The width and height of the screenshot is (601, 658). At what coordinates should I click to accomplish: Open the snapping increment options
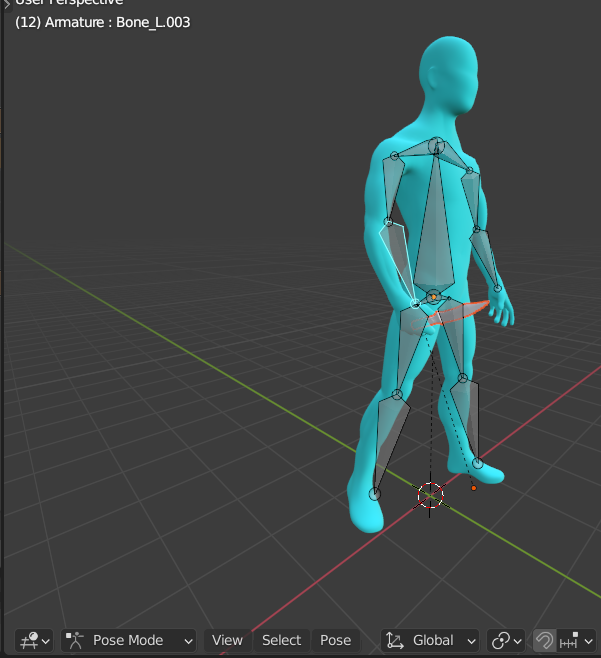point(578,640)
